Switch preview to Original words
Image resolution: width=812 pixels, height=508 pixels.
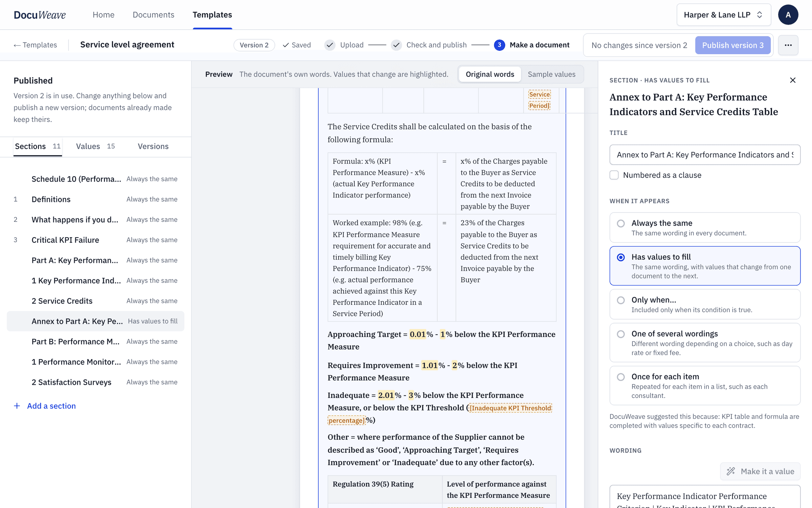click(x=490, y=74)
